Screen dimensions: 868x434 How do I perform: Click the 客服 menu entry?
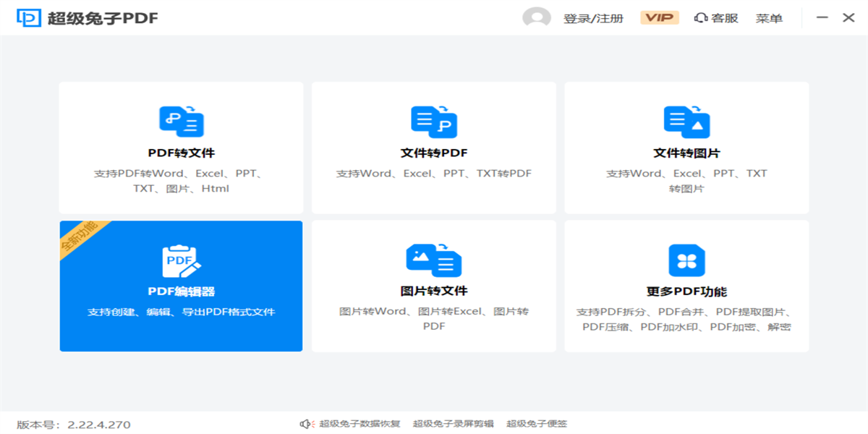(723, 18)
